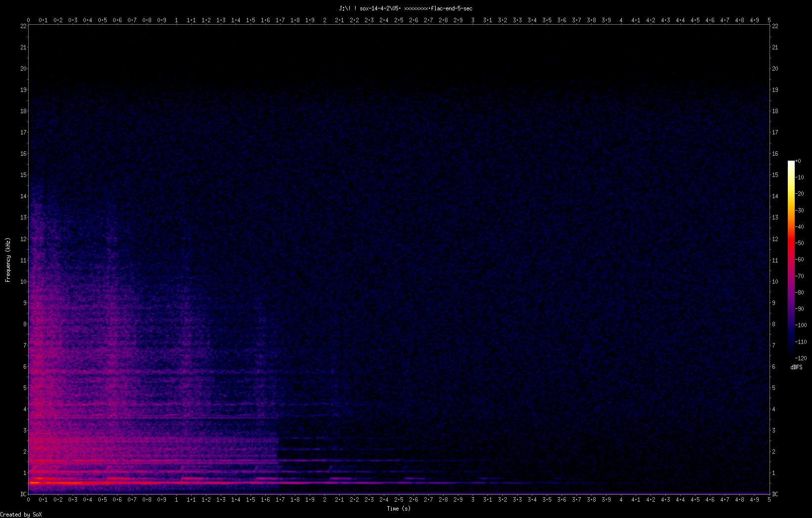This screenshot has height=518, width=812.
Task: Click the "-100" color legend value
Action: pyautogui.click(x=801, y=325)
